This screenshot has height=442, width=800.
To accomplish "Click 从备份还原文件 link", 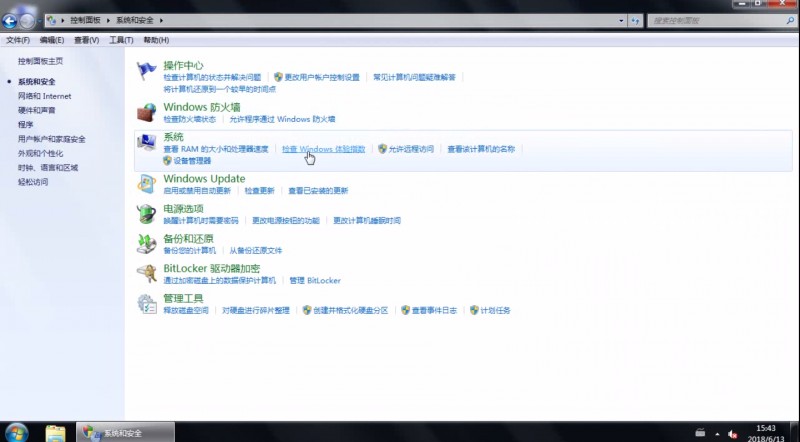I will click(256, 251).
